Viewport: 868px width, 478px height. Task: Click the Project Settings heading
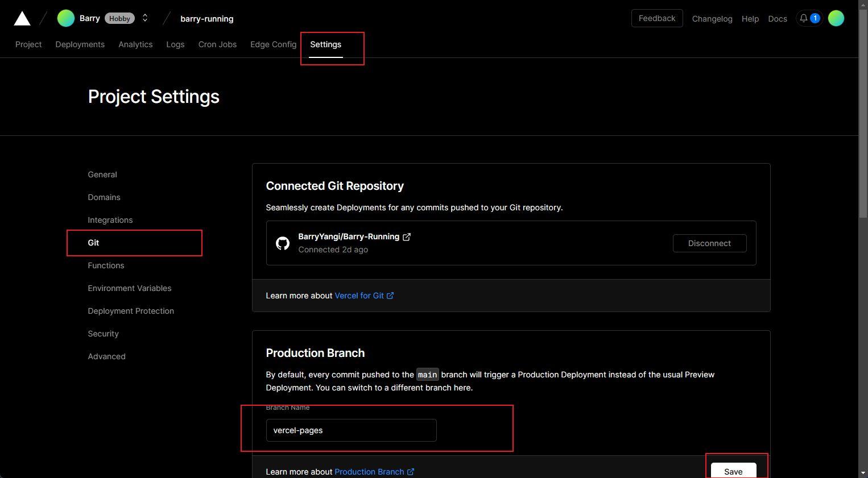(154, 97)
